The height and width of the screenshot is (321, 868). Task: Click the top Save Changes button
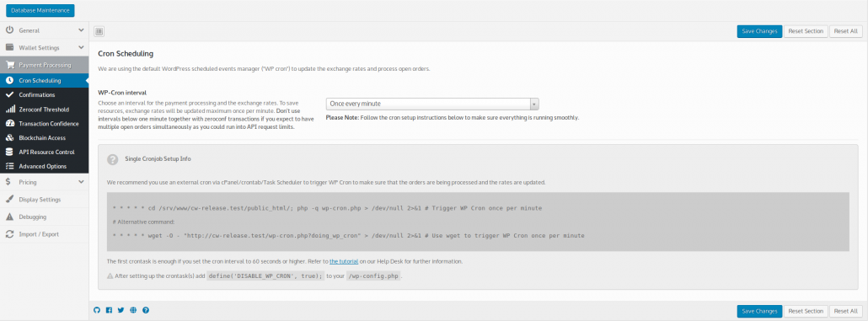[759, 31]
